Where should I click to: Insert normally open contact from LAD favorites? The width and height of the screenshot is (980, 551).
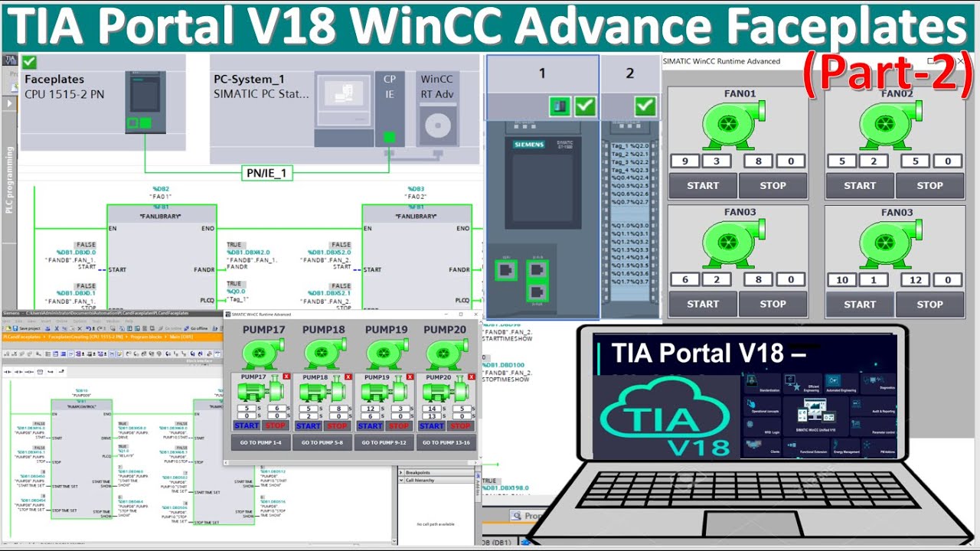(x=8, y=372)
